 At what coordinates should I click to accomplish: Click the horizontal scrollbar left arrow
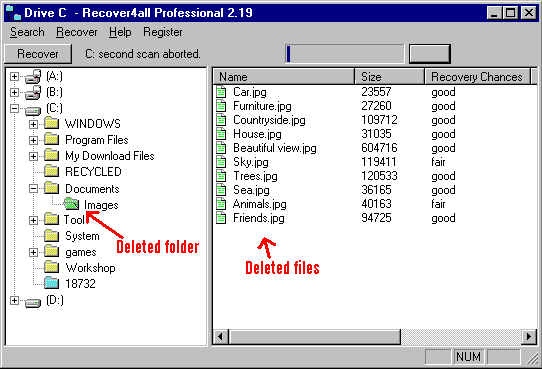coord(221,337)
